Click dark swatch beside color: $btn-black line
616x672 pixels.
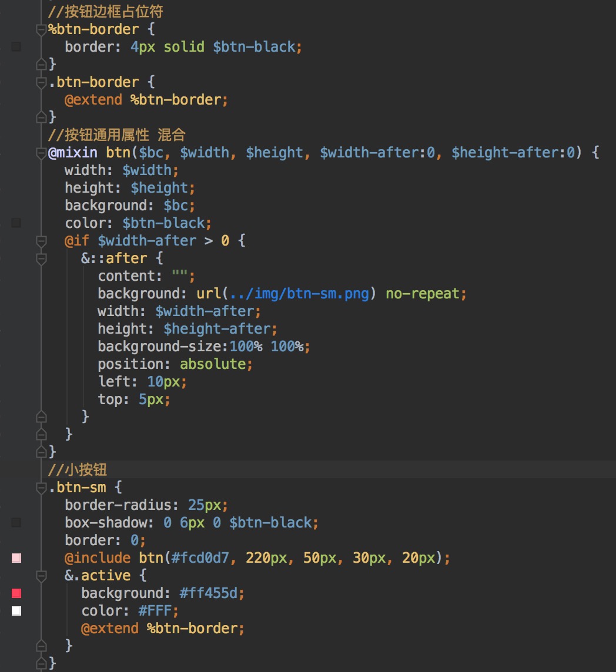tap(16, 223)
